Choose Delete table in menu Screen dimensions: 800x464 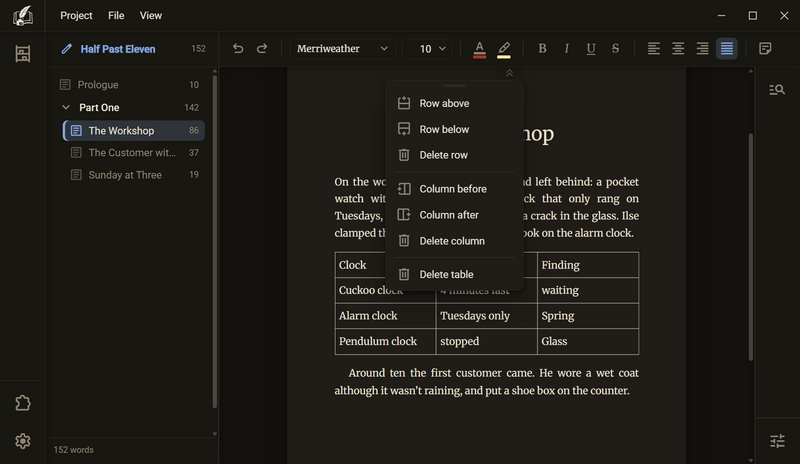click(454, 274)
